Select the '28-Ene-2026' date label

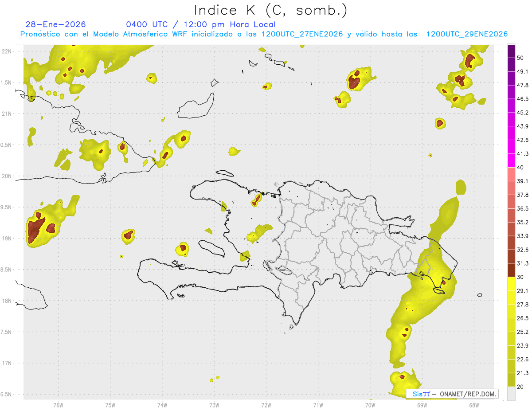(x=55, y=24)
